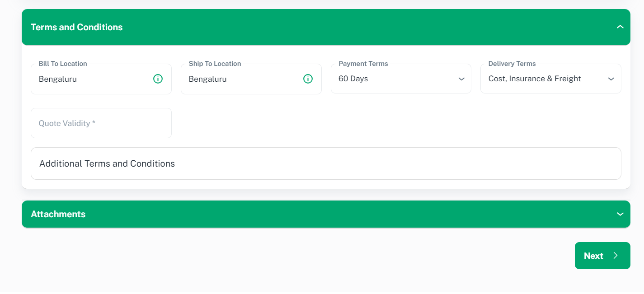The height and width of the screenshot is (294, 644).
Task: Open the Payment Terms 60 Days dropdown
Action: [x=393, y=79]
